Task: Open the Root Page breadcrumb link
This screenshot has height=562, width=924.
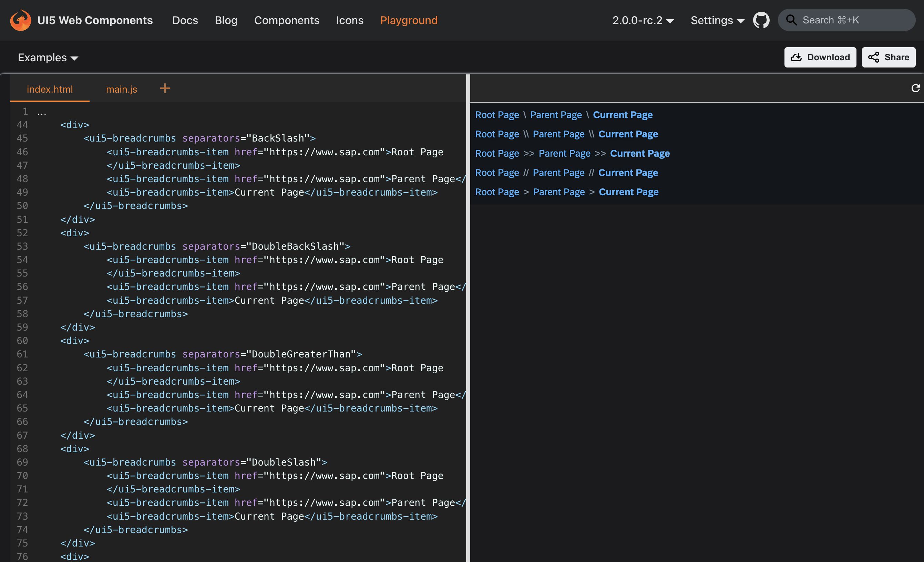Action: pos(497,115)
